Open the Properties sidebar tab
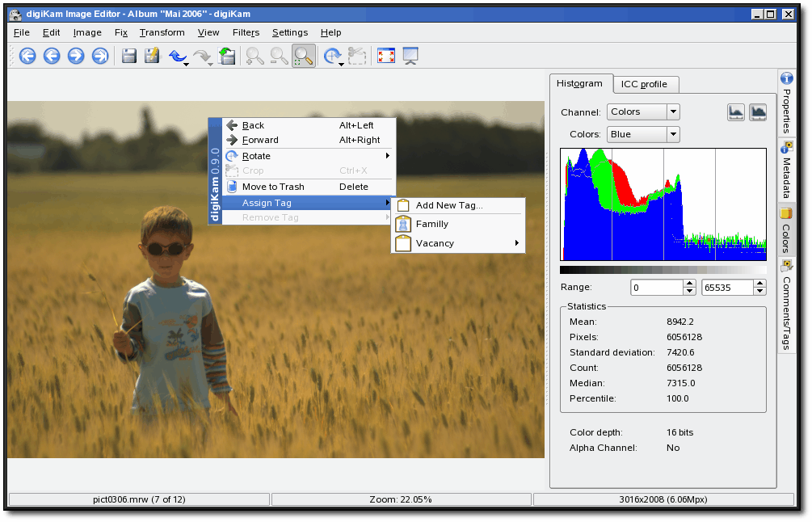Viewport: 812px width, 522px height. pos(787,103)
